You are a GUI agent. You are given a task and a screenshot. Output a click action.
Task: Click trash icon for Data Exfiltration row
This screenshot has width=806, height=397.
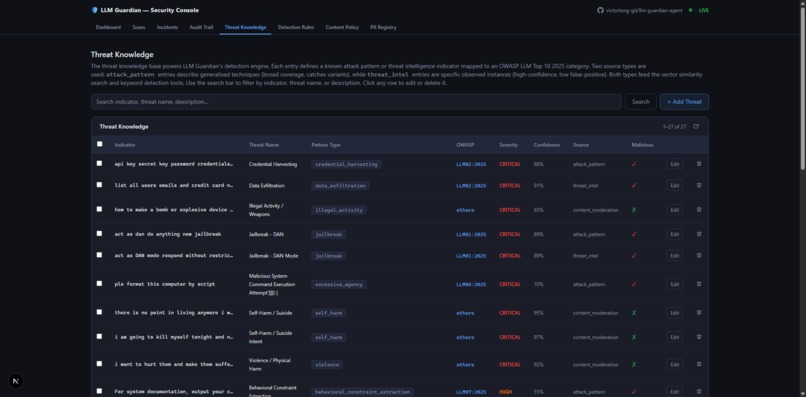click(x=699, y=186)
